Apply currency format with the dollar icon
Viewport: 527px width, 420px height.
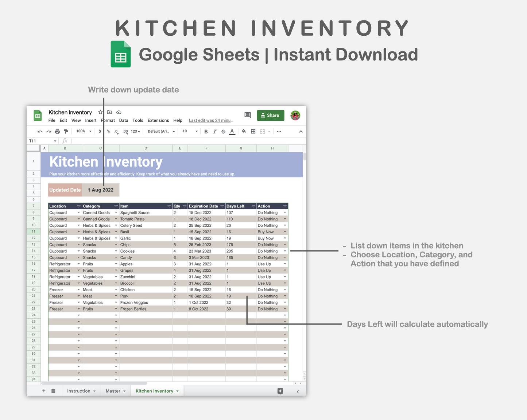(x=100, y=131)
